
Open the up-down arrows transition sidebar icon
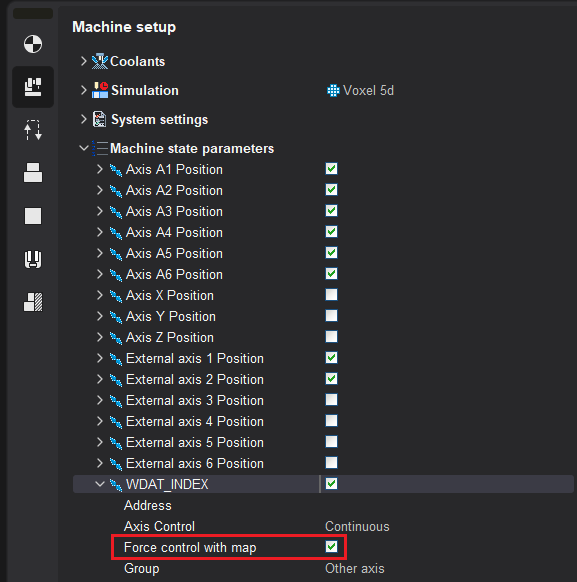coord(33,130)
